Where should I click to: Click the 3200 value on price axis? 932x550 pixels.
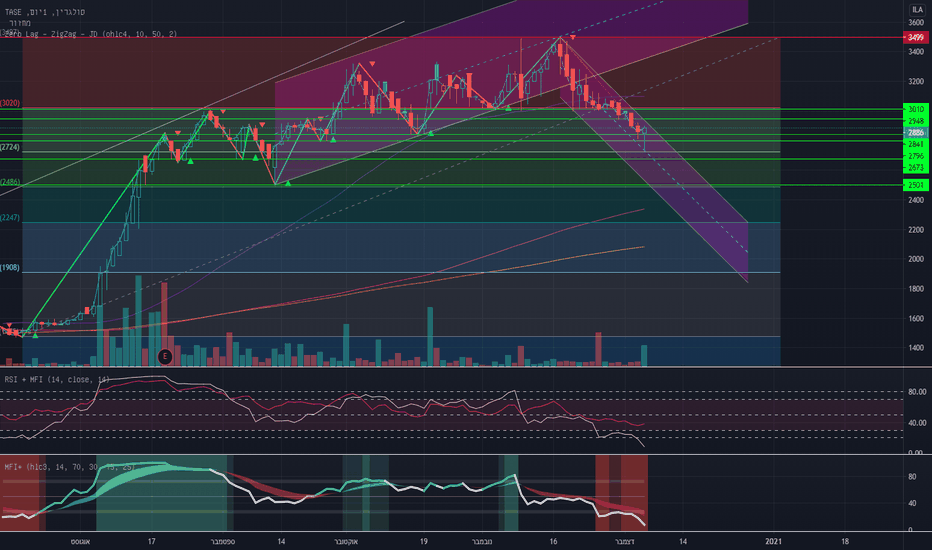[x=916, y=82]
